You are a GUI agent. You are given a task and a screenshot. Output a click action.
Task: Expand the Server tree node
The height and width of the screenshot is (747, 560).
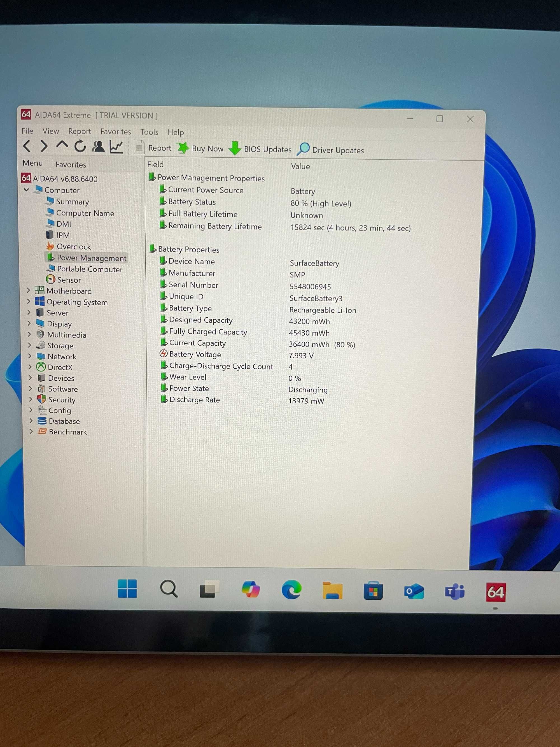[x=29, y=312]
